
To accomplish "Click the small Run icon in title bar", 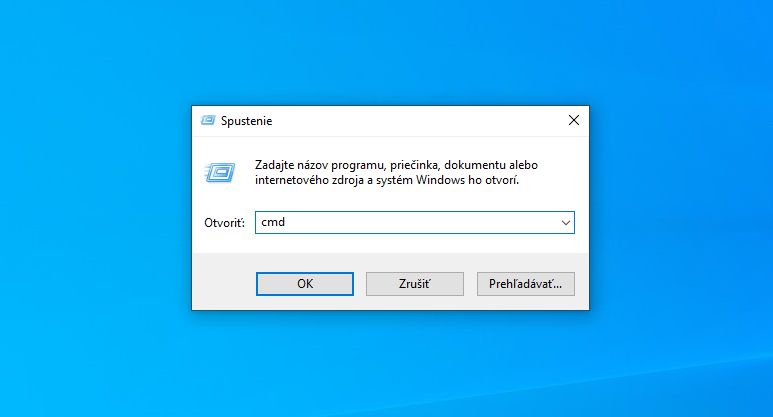I will 208,120.
